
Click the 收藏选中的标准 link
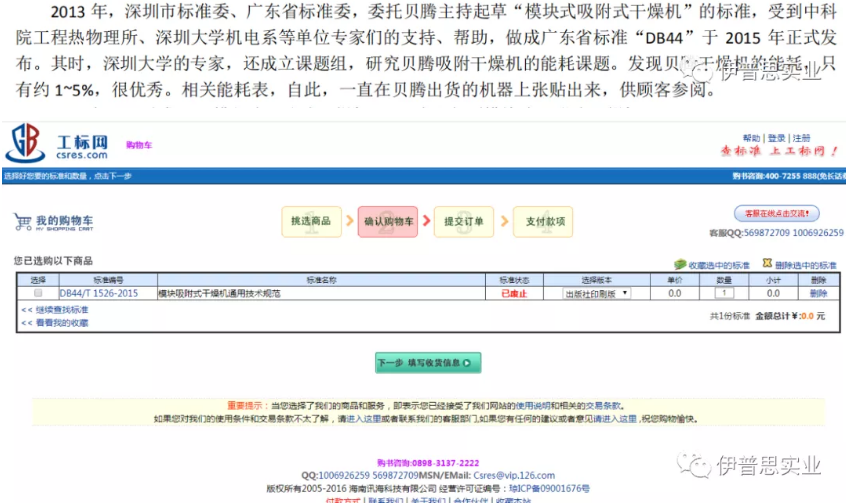(719, 265)
